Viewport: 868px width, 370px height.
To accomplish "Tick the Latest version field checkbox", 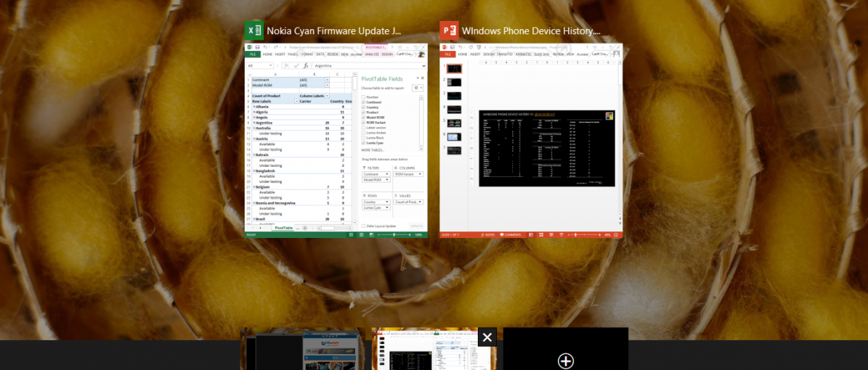I will (x=363, y=128).
